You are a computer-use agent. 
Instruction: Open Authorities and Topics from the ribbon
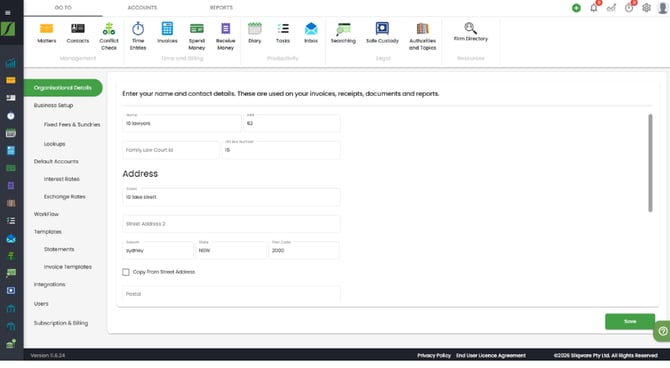click(422, 37)
